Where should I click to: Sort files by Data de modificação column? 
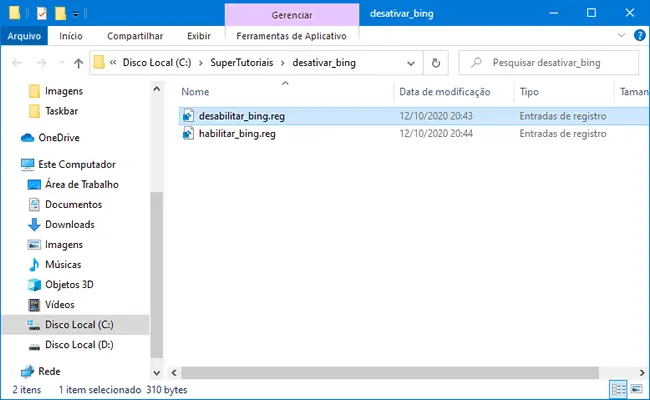[x=444, y=91]
